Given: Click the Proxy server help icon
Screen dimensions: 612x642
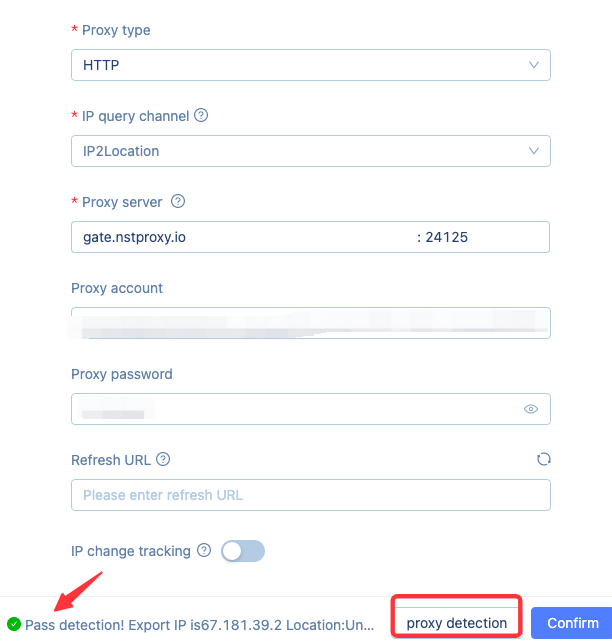Looking at the screenshot, I should coord(178,202).
